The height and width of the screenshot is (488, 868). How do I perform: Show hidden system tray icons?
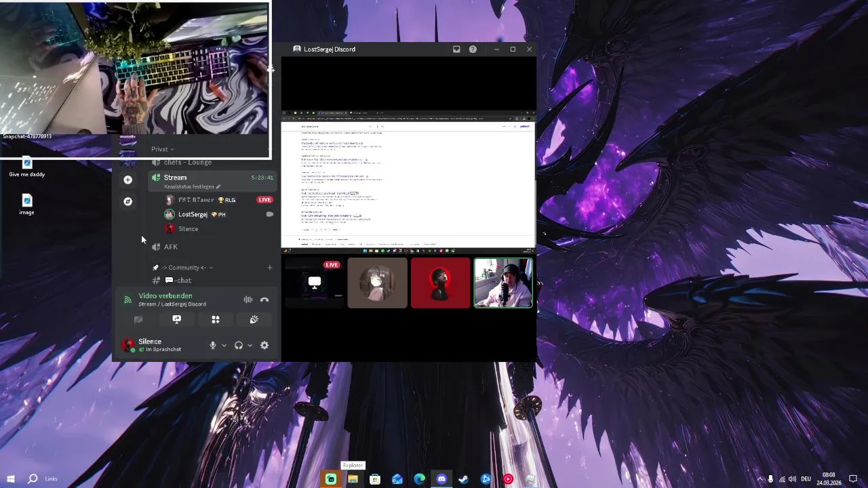click(759, 479)
